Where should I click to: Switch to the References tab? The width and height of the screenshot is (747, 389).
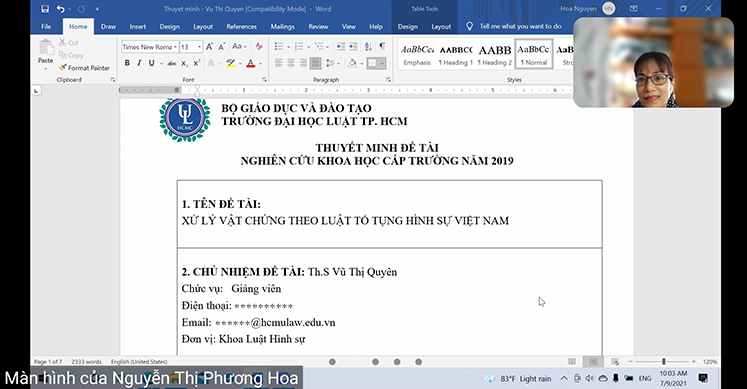click(x=242, y=27)
